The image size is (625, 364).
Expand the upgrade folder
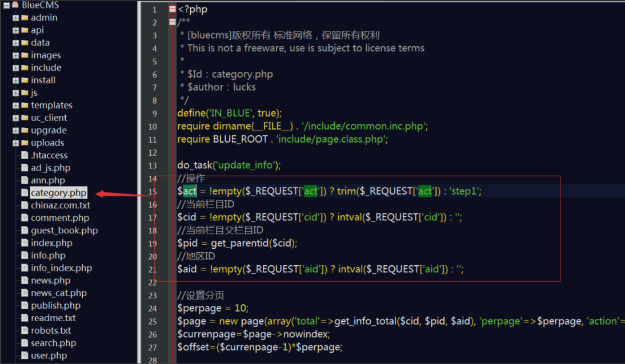tap(15, 131)
